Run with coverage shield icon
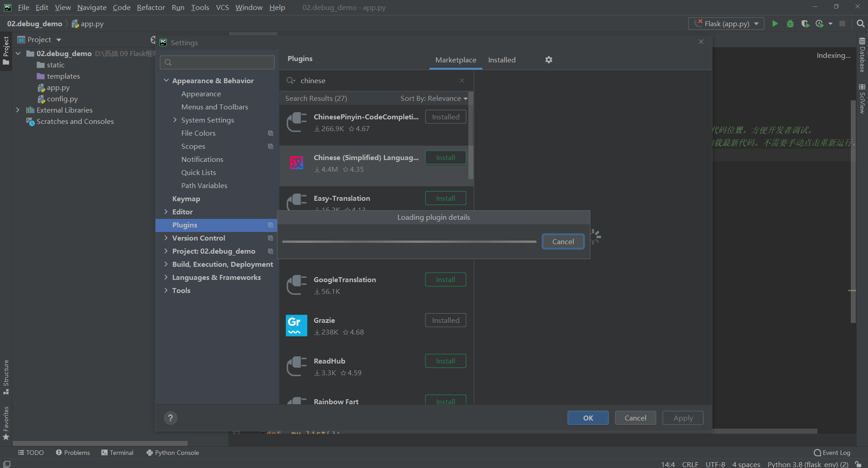The image size is (868, 468). (805, 24)
